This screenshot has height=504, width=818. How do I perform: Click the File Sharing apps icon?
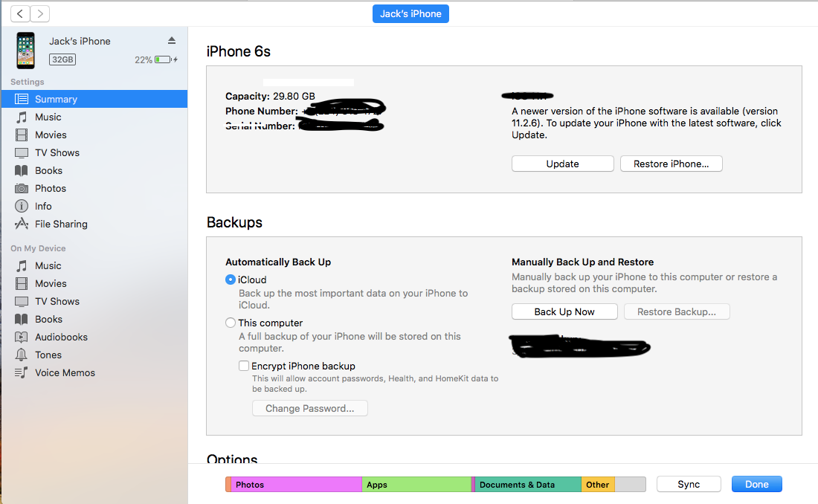22,224
